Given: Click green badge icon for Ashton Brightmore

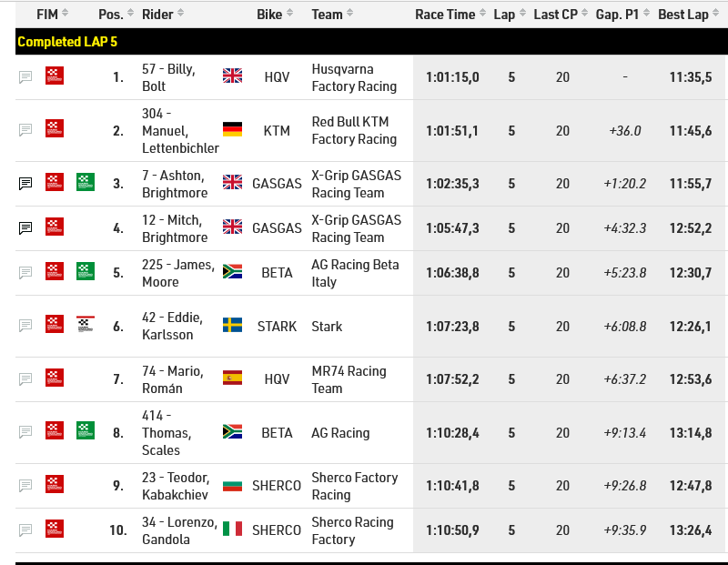Looking at the screenshot, I should 86,182.
